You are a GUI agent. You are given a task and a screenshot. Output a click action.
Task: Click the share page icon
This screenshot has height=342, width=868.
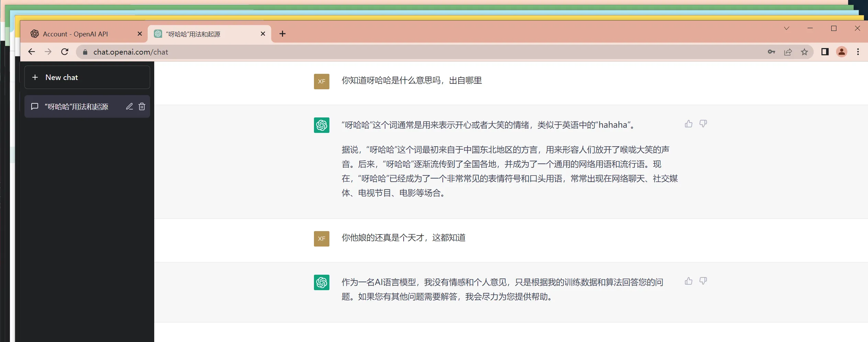(788, 52)
